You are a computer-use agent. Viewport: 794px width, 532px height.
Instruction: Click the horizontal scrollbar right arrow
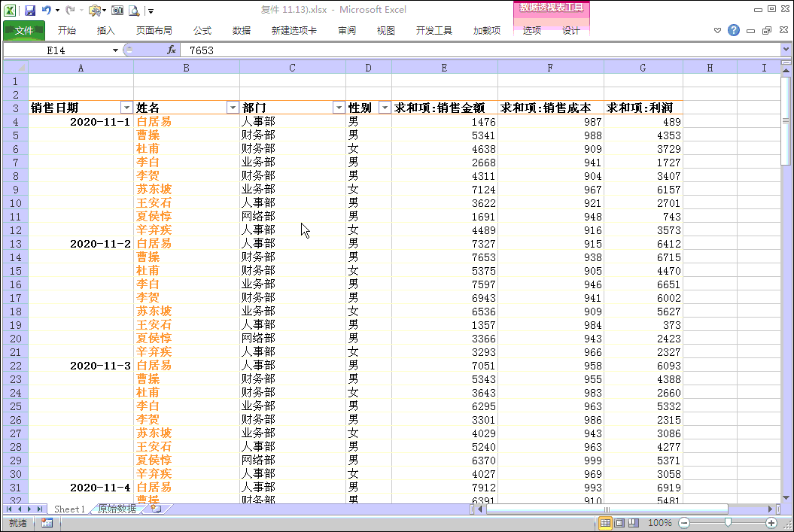tap(770, 509)
